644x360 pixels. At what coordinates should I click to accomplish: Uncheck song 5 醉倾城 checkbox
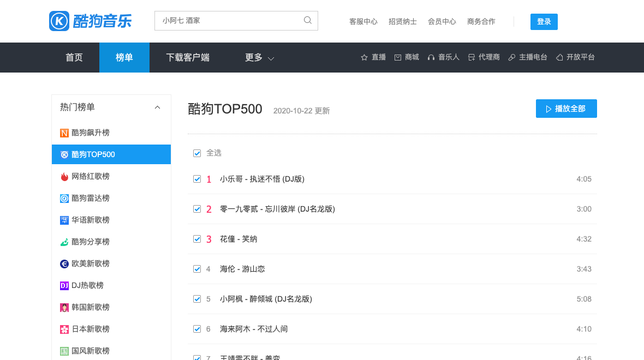point(197,299)
